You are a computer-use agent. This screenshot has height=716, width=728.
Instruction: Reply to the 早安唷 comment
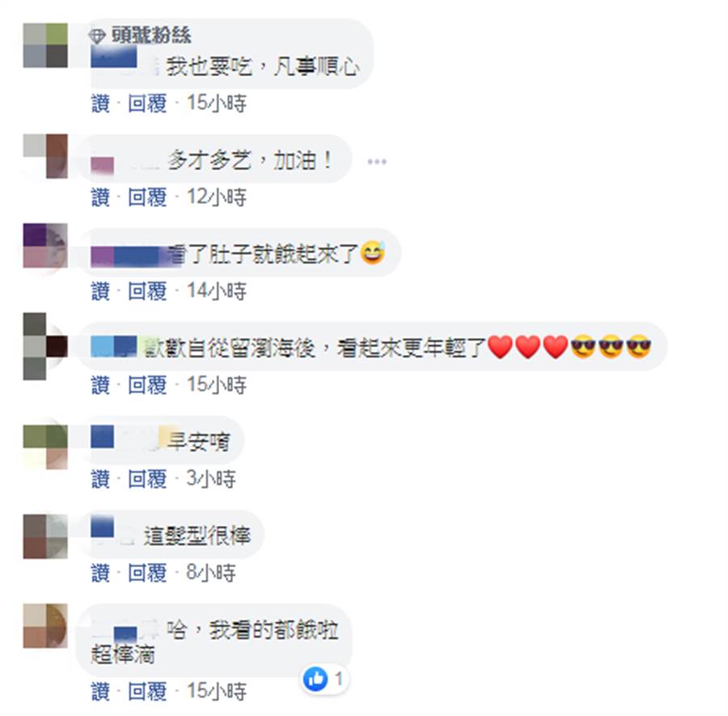click(x=147, y=479)
